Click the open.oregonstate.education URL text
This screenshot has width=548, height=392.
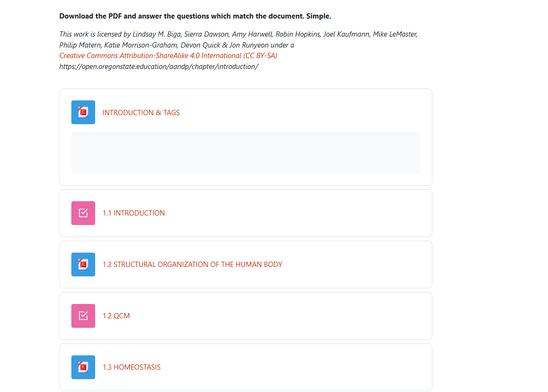(159, 67)
